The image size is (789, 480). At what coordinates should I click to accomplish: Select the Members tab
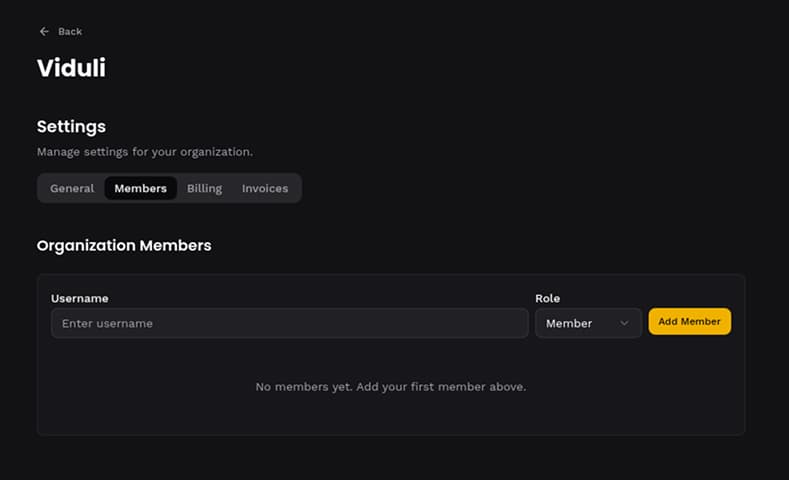(140, 188)
